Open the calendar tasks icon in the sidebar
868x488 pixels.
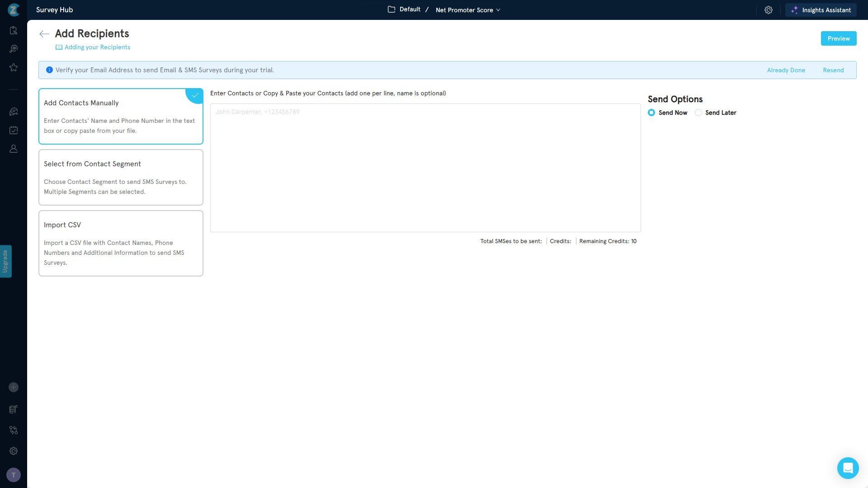pyautogui.click(x=14, y=130)
